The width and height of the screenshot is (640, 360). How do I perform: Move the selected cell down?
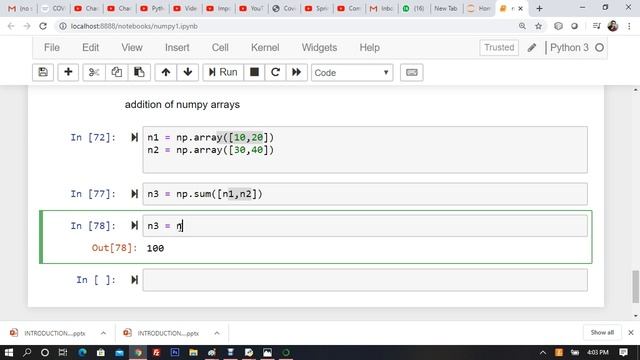point(188,72)
